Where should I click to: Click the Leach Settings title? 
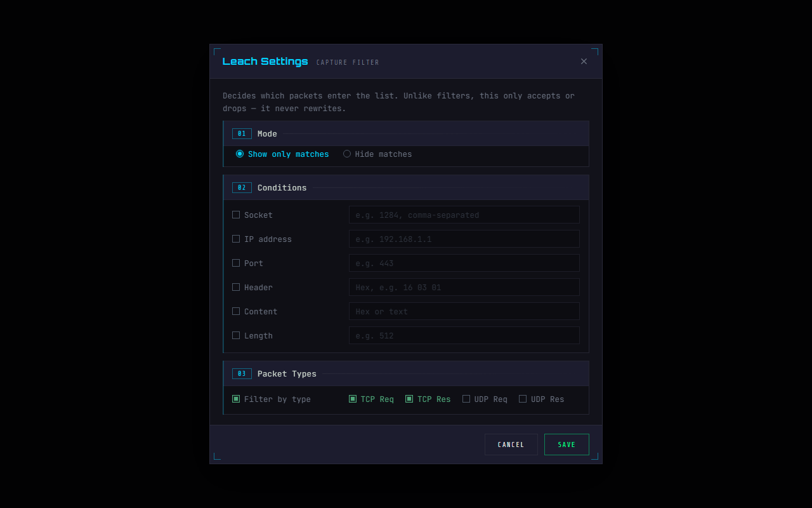tap(265, 62)
